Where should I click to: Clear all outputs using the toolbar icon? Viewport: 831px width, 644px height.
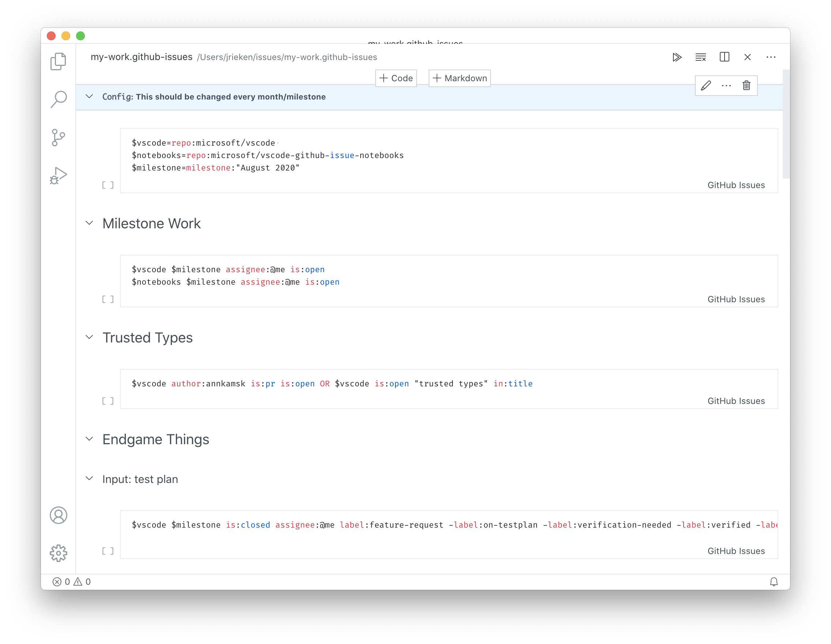pos(700,57)
